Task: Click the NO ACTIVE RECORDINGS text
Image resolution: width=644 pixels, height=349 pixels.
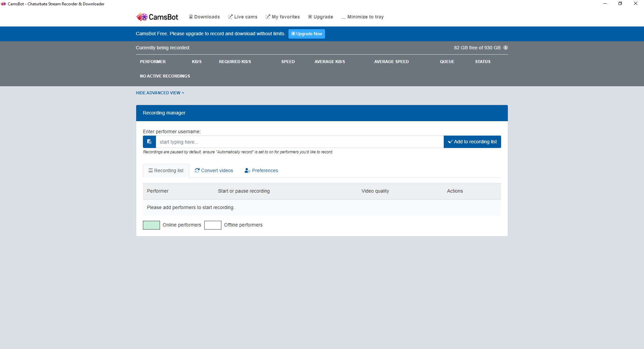Action: pos(165,76)
